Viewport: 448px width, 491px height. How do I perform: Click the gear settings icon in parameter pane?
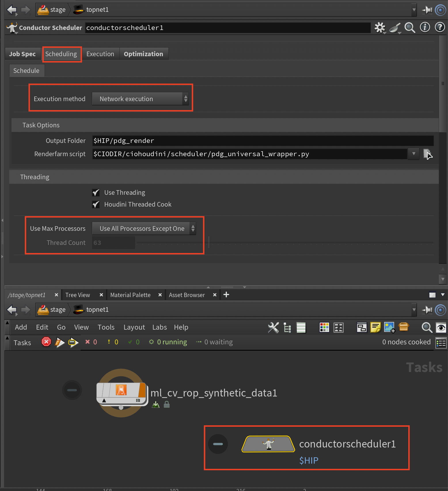click(x=380, y=28)
